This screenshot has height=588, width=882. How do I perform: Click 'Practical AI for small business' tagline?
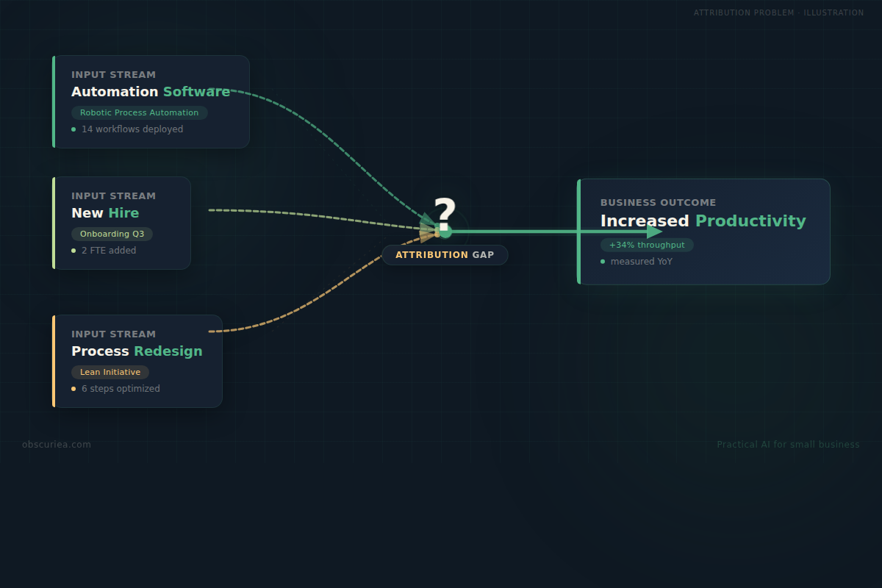click(788, 445)
